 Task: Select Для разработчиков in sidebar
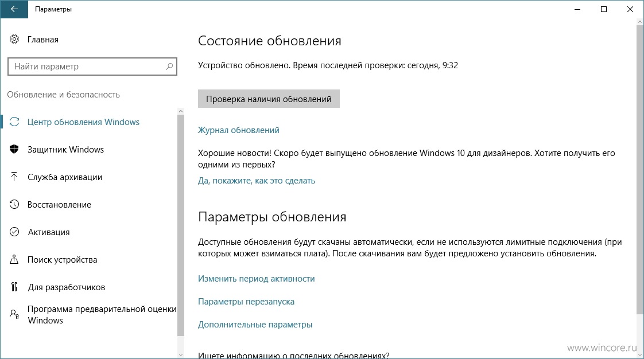[x=67, y=287]
